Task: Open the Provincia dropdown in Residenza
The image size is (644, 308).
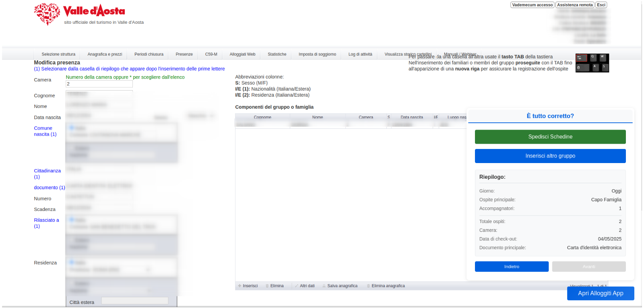Action: [x=148, y=270]
